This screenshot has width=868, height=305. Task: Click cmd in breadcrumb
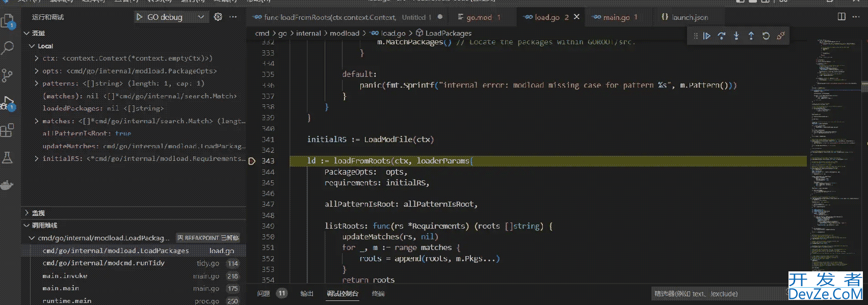tap(262, 33)
